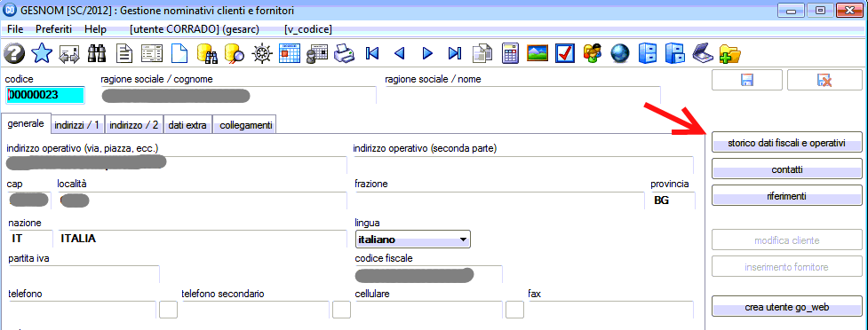868x330 pixels.
Task: Open the dati extra tab
Action: coord(187,125)
